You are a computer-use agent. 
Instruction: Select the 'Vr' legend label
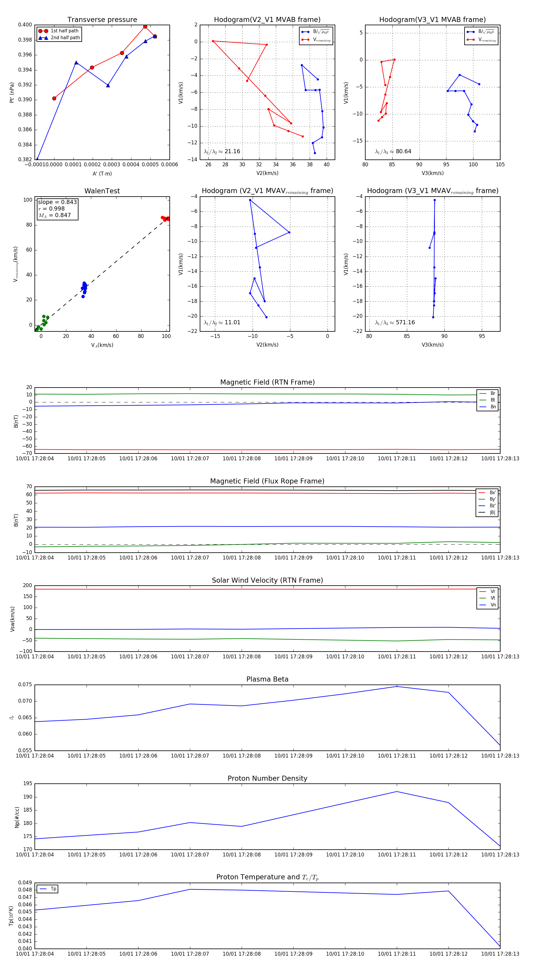(x=493, y=592)
